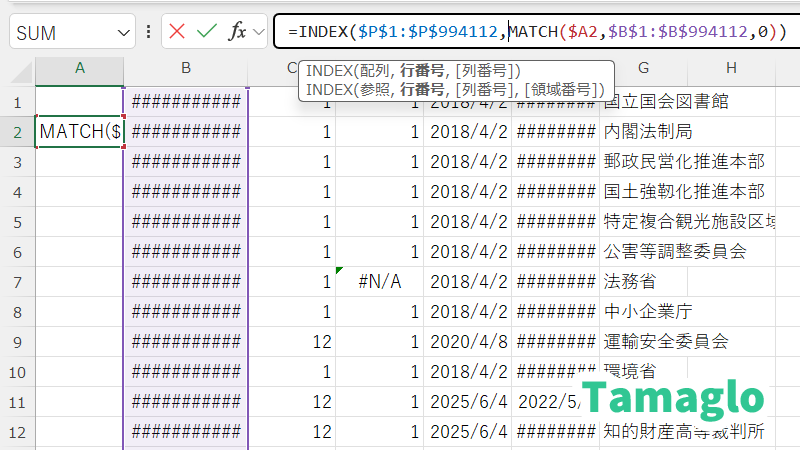The width and height of the screenshot is (800, 450).
Task: Expand the chevron next to the fx icon
Action: click(x=258, y=32)
